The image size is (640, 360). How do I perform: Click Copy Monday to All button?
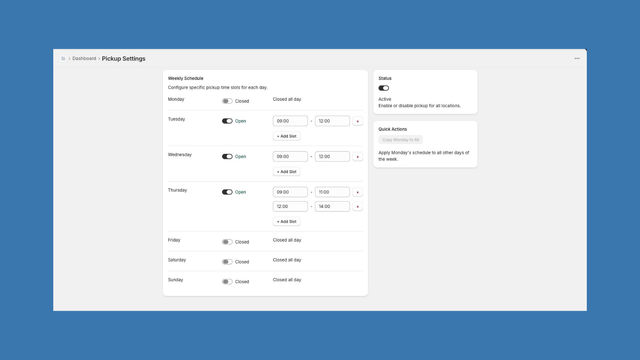tap(400, 140)
